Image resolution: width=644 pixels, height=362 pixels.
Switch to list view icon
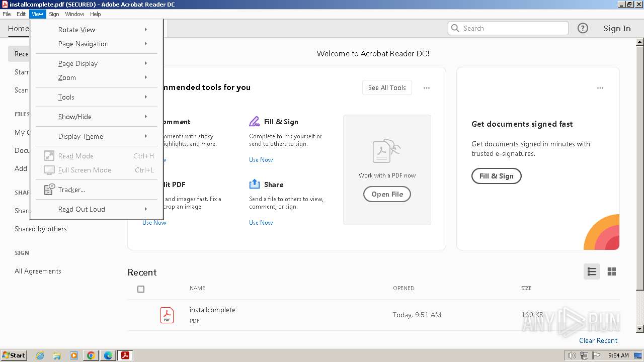coord(592,271)
